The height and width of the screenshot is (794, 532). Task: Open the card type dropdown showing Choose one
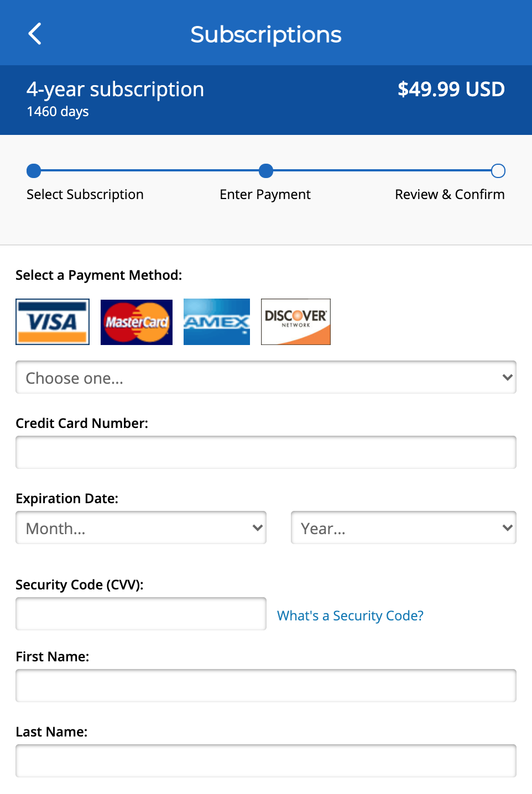(265, 377)
